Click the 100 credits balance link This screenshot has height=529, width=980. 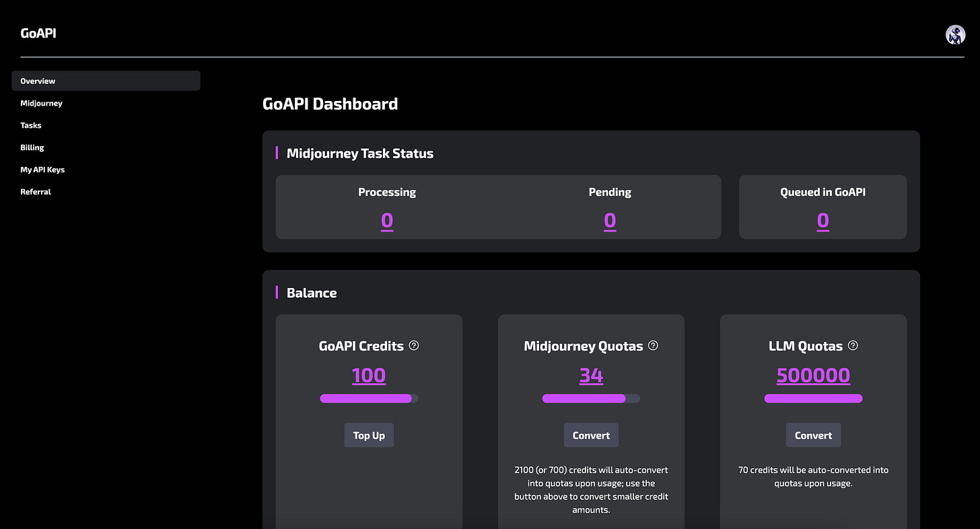coord(369,375)
